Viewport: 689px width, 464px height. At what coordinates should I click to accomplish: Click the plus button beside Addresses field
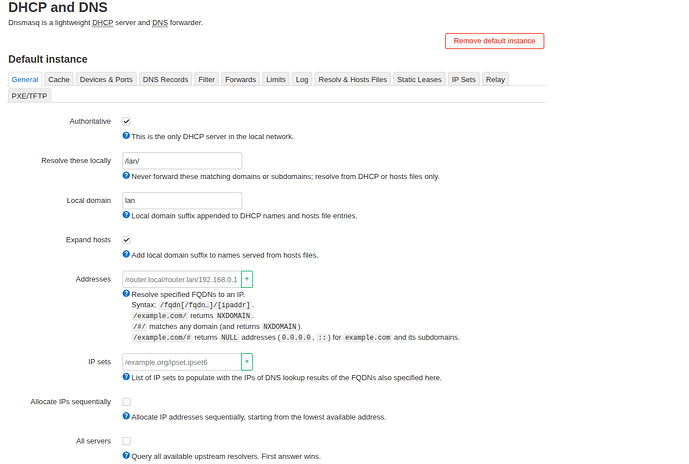tap(247, 280)
